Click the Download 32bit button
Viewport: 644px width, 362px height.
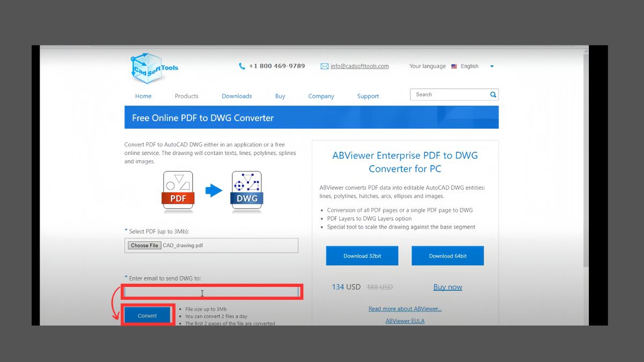click(x=362, y=255)
